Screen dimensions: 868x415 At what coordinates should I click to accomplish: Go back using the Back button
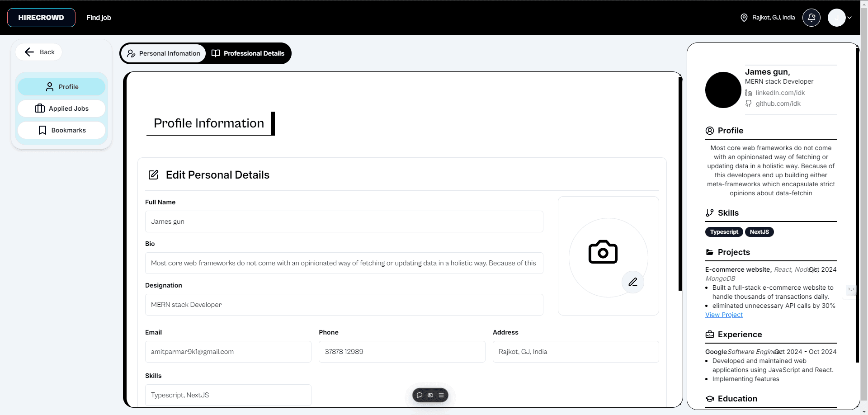pos(39,52)
